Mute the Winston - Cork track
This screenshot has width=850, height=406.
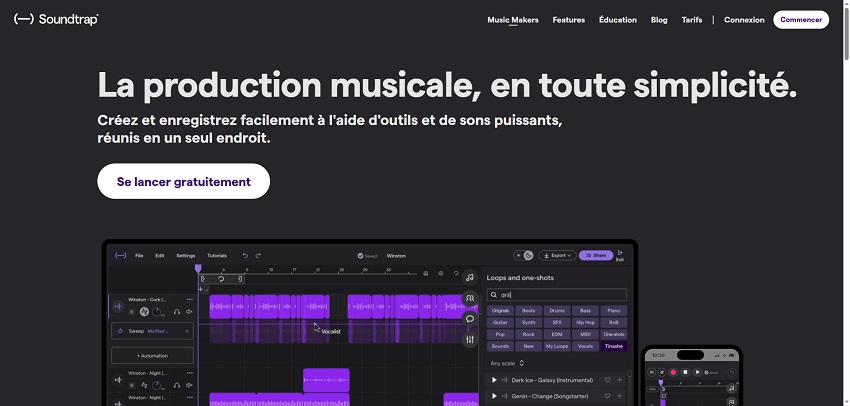[x=189, y=312]
